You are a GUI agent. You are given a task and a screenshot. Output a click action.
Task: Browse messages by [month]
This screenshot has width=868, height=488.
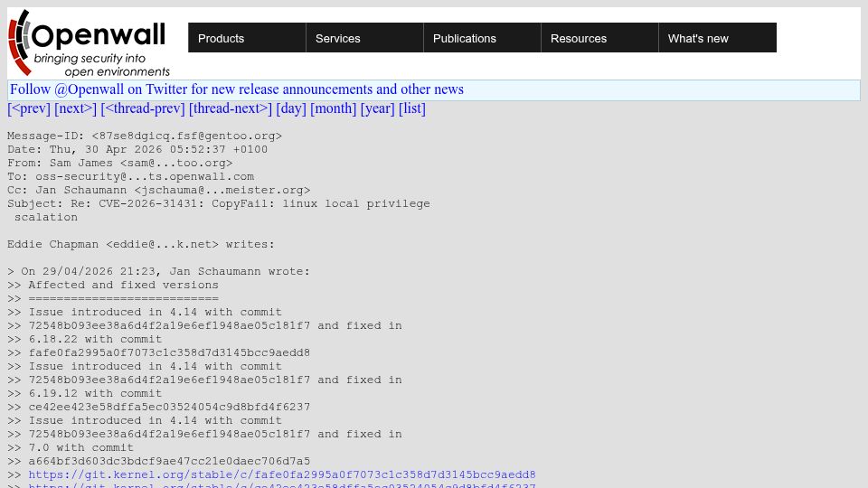pyautogui.click(x=334, y=108)
